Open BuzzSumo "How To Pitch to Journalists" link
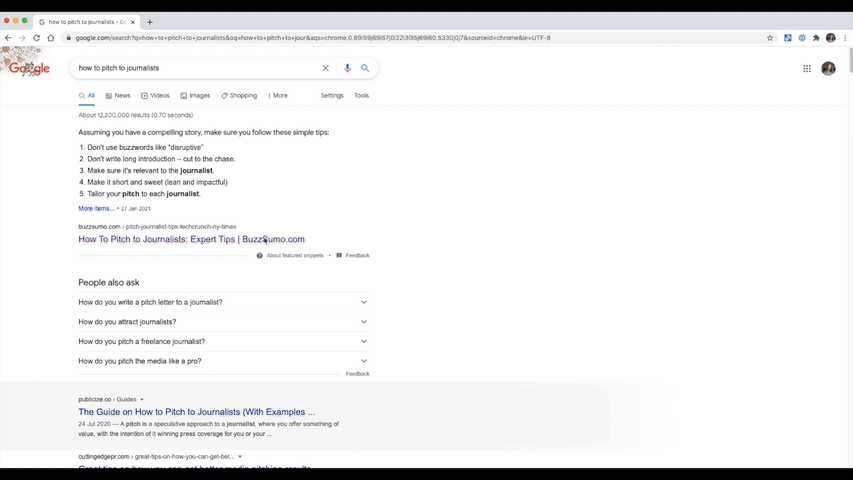The image size is (853, 480). tap(191, 240)
